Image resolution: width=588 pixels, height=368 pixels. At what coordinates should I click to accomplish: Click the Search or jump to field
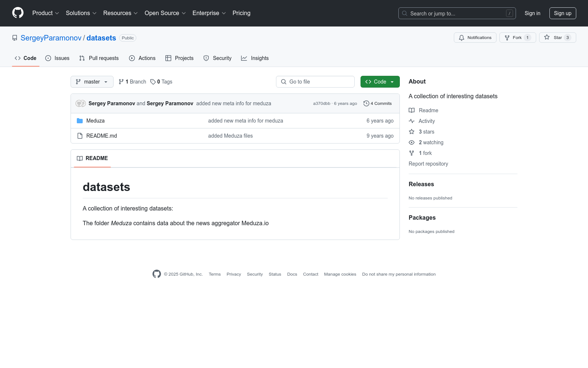point(457,13)
